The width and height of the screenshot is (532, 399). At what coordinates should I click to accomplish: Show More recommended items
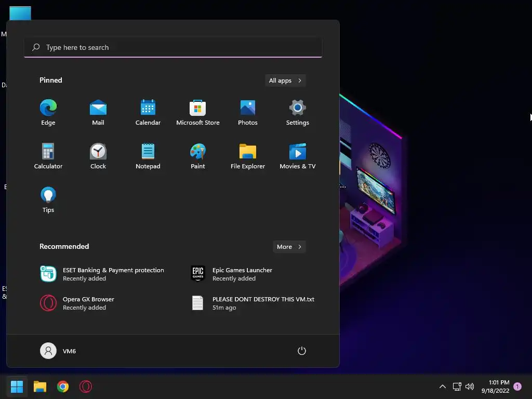point(289,247)
